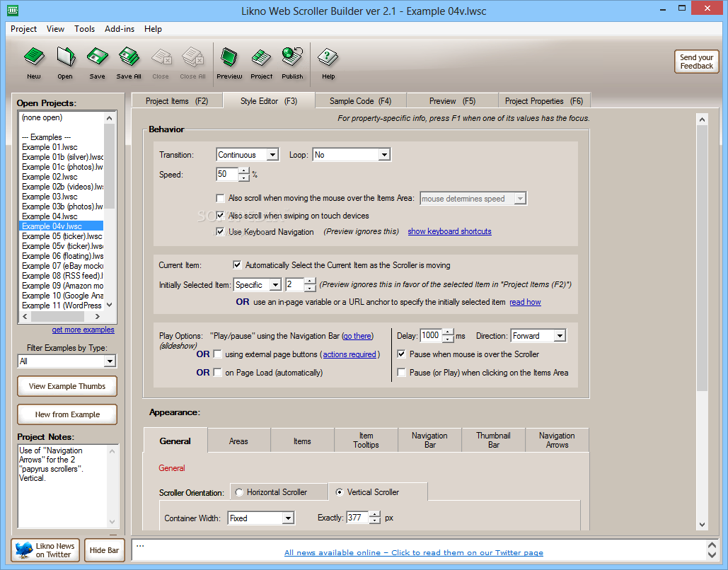Open the Item Tooltips appearance tab
The height and width of the screenshot is (570, 728).
click(366, 440)
